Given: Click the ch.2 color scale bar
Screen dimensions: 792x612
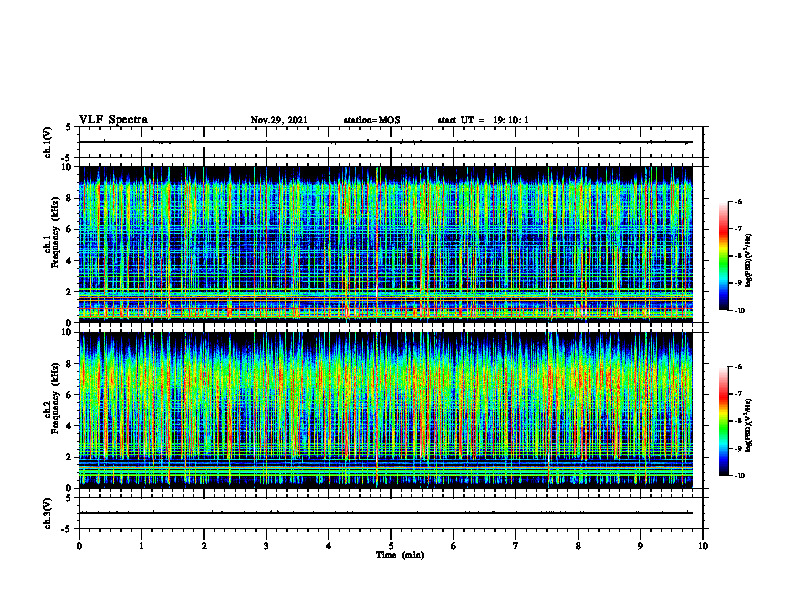Looking at the screenshot, I should (723, 421).
